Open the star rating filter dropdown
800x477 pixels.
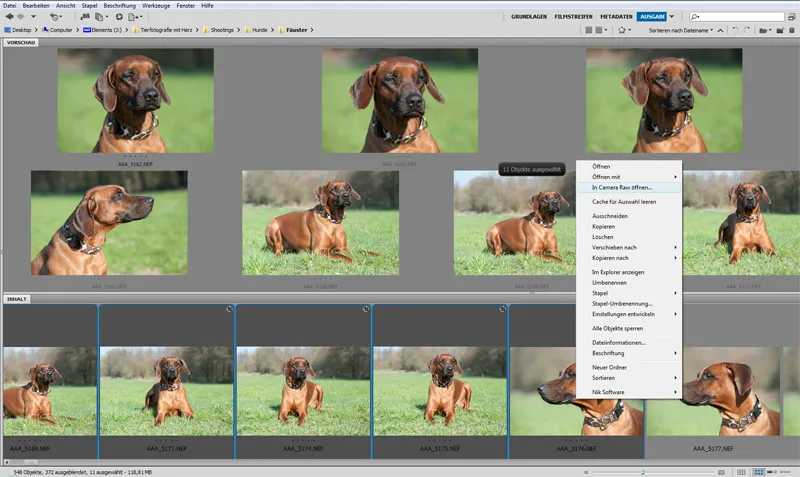click(624, 30)
